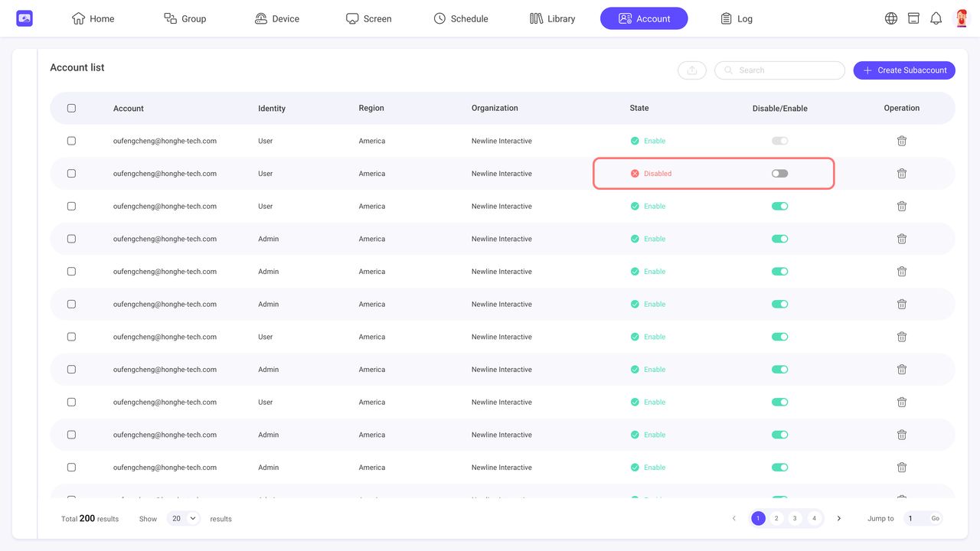This screenshot has height=551, width=980.
Task: Open the archive box icon beside the globe
Action: (913, 18)
